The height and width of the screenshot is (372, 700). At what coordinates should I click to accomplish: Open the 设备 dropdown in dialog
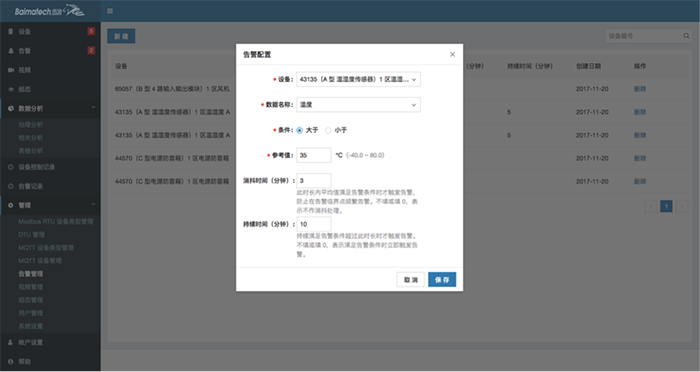tap(358, 79)
